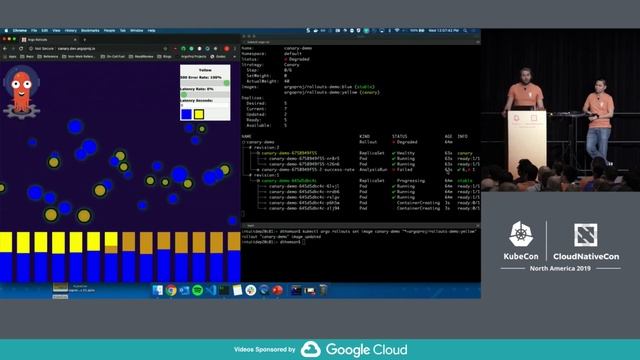Click the Chrome address bar URL
Image resolution: width=640 pixels, height=360 pixels.
76,49
